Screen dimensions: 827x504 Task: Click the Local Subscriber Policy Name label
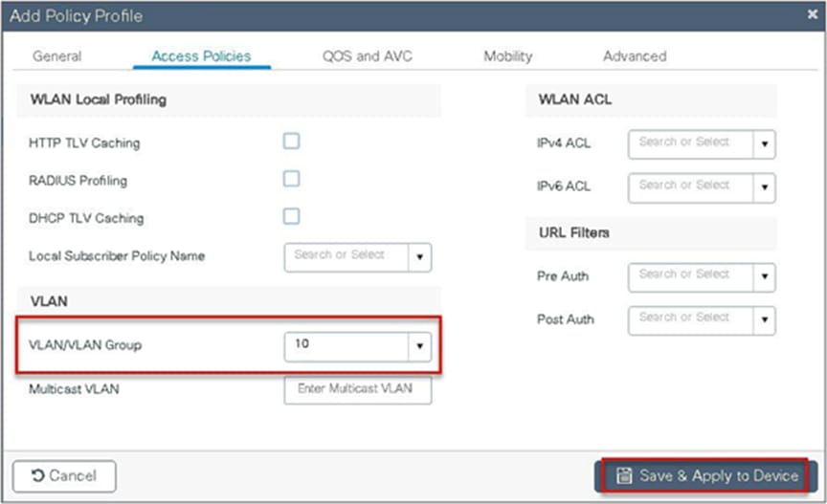(117, 256)
